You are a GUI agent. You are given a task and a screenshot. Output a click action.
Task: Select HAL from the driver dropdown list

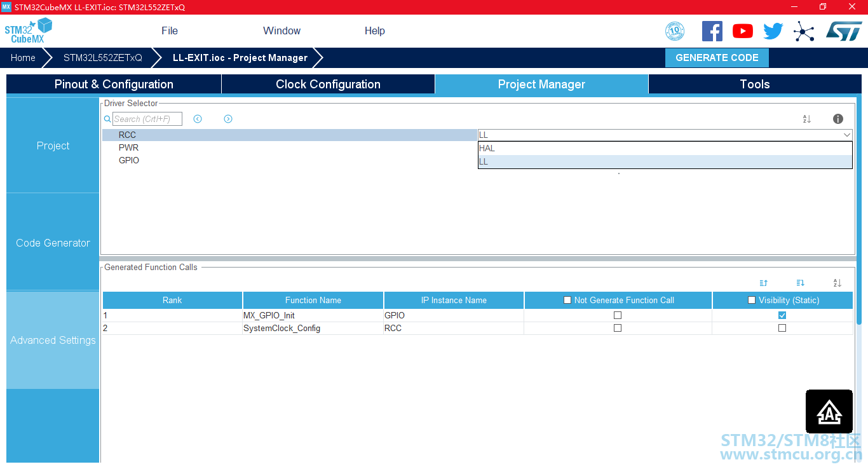pos(665,148)
